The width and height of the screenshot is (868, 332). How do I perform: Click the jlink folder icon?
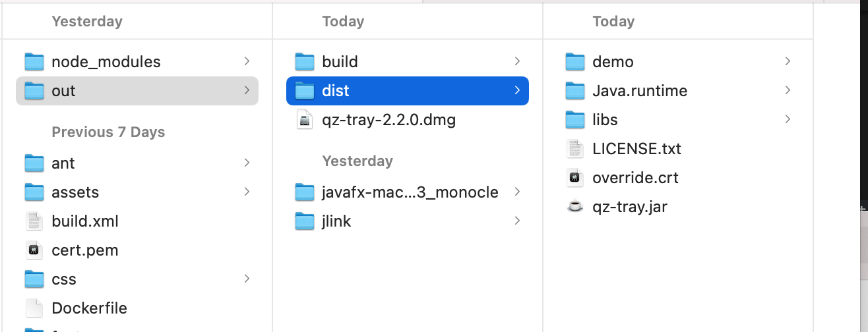click(x=304, y=221)
